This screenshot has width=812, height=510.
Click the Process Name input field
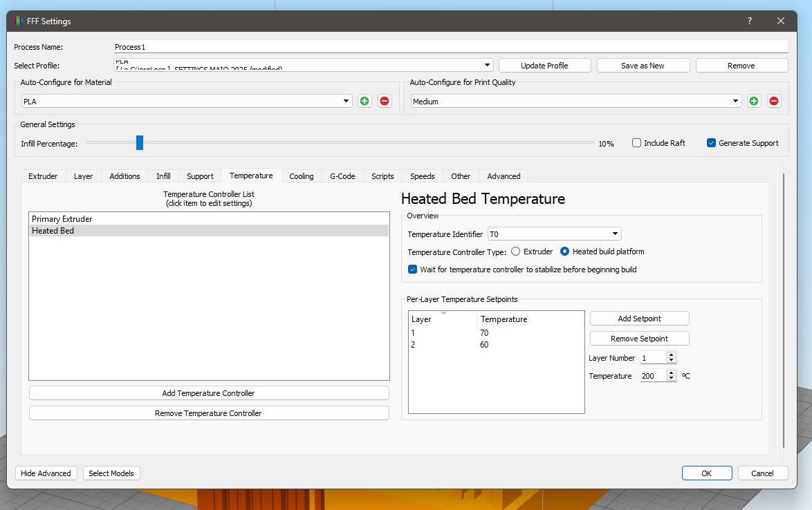(x=451, y=46)
